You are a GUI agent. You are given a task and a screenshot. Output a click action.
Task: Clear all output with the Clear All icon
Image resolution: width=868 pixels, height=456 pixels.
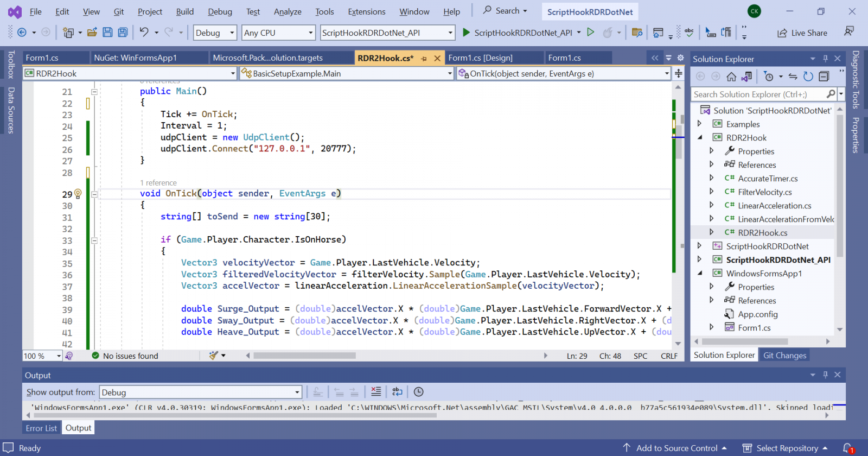click(376, 392)
